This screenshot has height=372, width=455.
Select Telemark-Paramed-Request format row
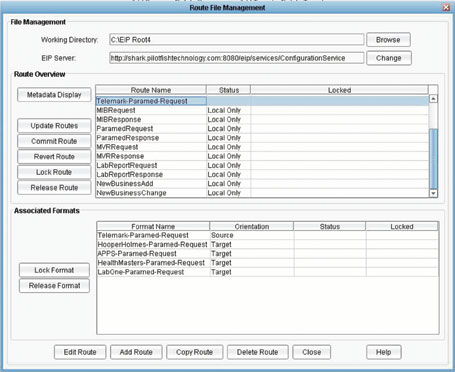(268, 235)
